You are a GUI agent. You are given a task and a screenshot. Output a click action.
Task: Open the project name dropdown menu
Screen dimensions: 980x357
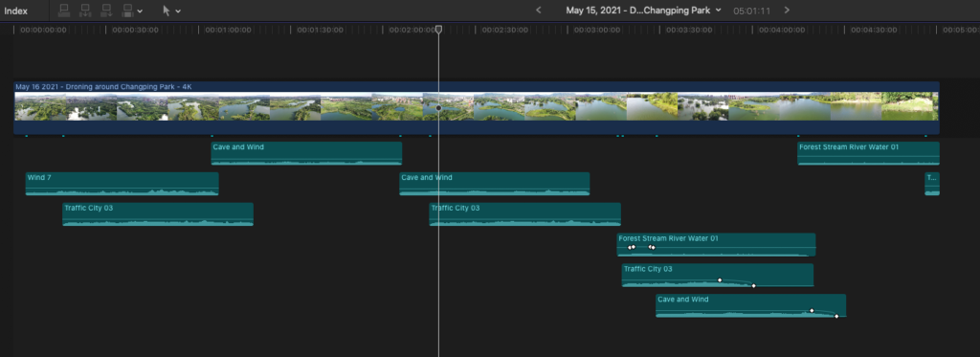[643, 10]
